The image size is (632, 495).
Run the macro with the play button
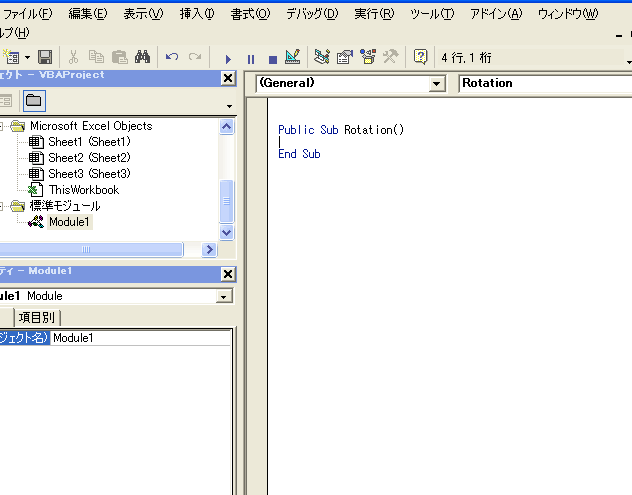coord(228,58)
